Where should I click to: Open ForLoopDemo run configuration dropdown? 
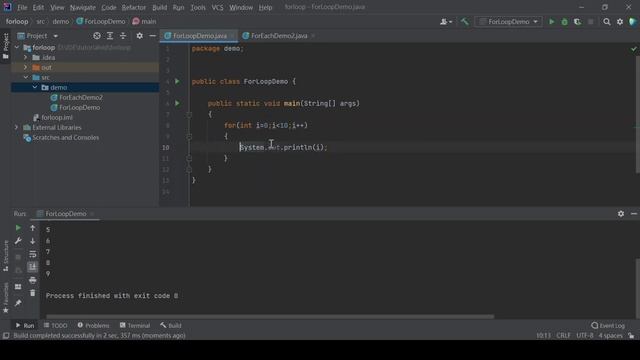point(509,22)
